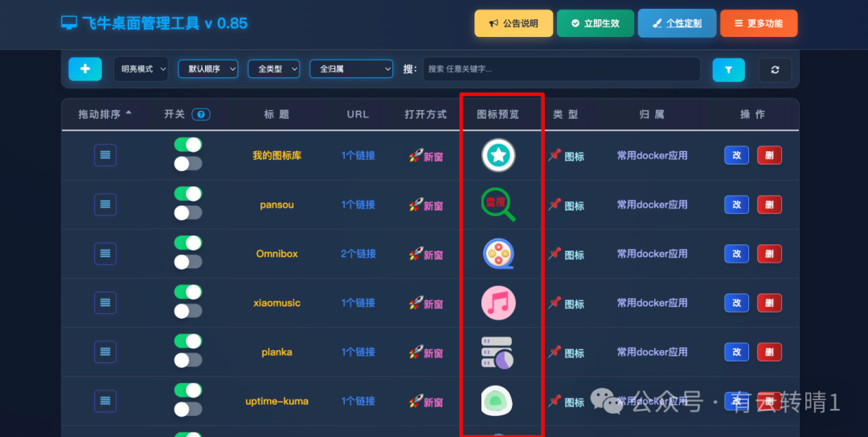Click 改 edit button in Omnibox row
This screenshot has height=437, width=868.
tap(737, 254)
